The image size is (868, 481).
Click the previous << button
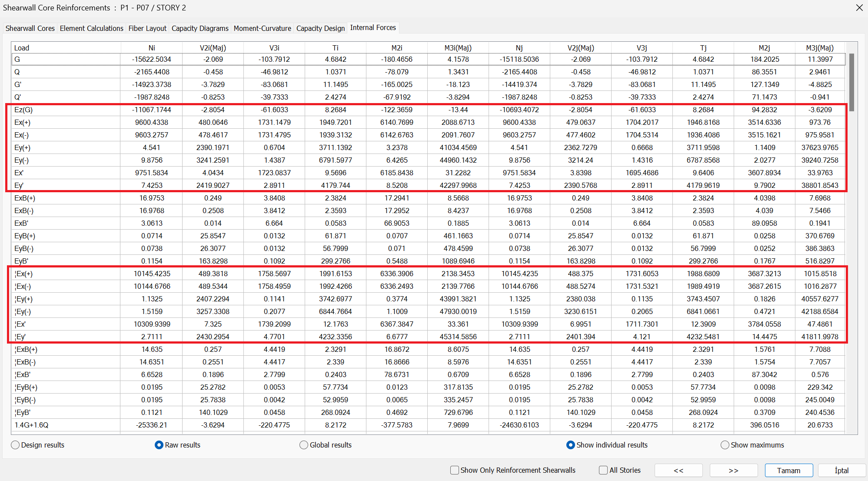coord(678,471)
